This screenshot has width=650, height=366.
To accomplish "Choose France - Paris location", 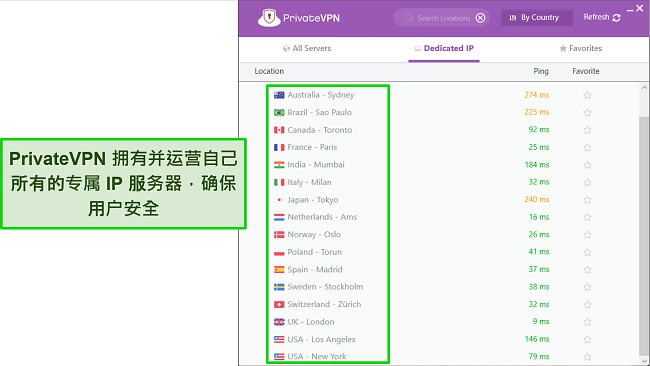I will 312,147.
